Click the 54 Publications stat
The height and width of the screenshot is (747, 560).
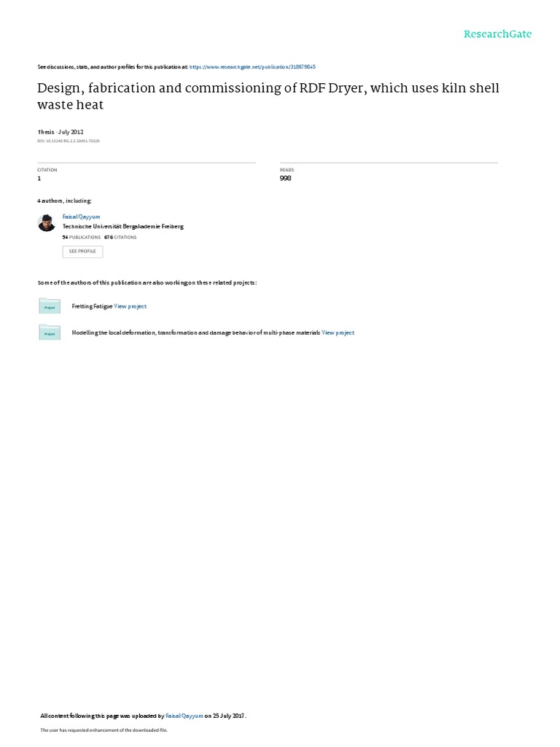pyautogui.click(x=82, y=237)
